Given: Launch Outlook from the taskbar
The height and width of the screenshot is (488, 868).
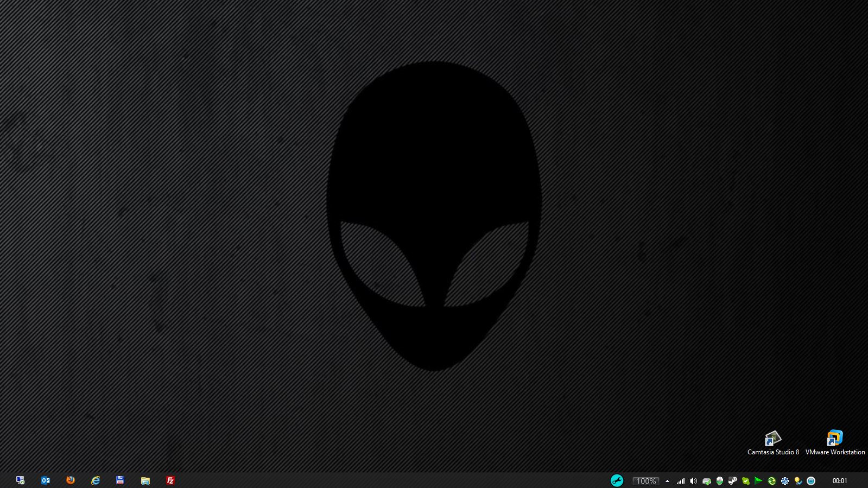Looking at the screenshot, I should pyautogui.click(x=46, y=480).
